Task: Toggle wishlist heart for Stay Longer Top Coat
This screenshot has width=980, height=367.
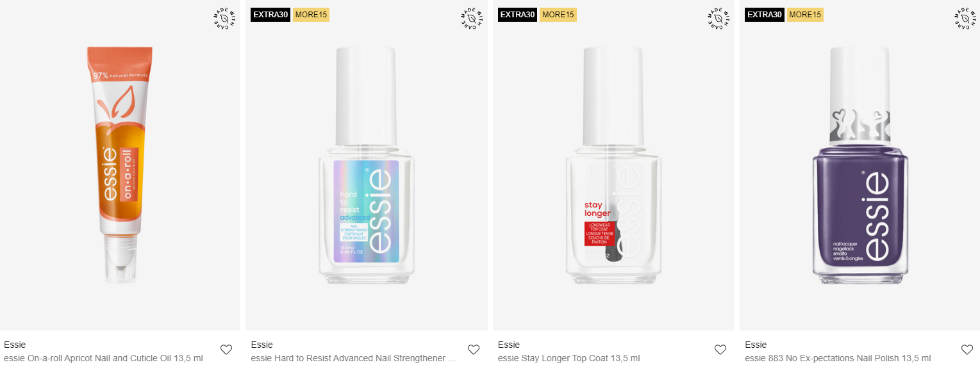Action: [x=720, y=350]
